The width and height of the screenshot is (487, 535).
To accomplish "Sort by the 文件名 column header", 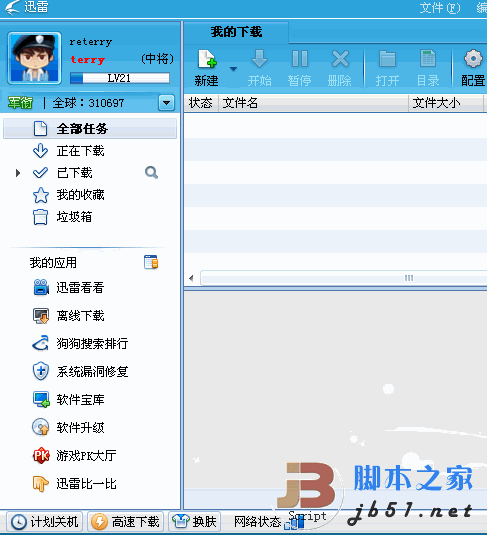I will (x=313, y=103).
